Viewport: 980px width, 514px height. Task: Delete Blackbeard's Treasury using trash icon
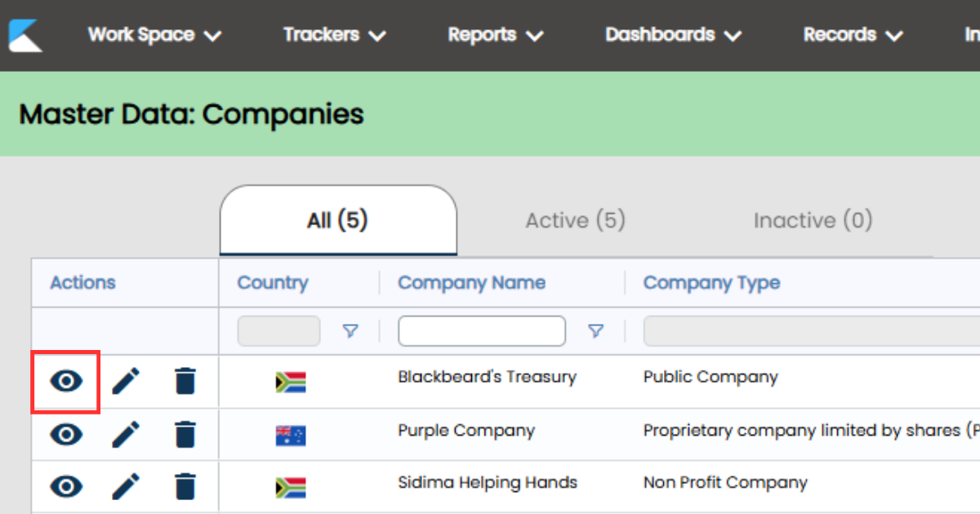point(185,381)
